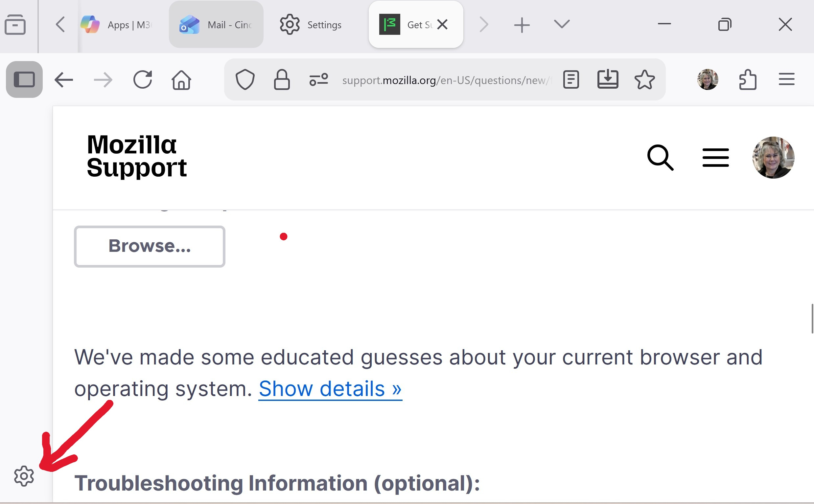Expand the list all tabs chevron
Viewport: 814px width, 504px height.
[562, 24]
